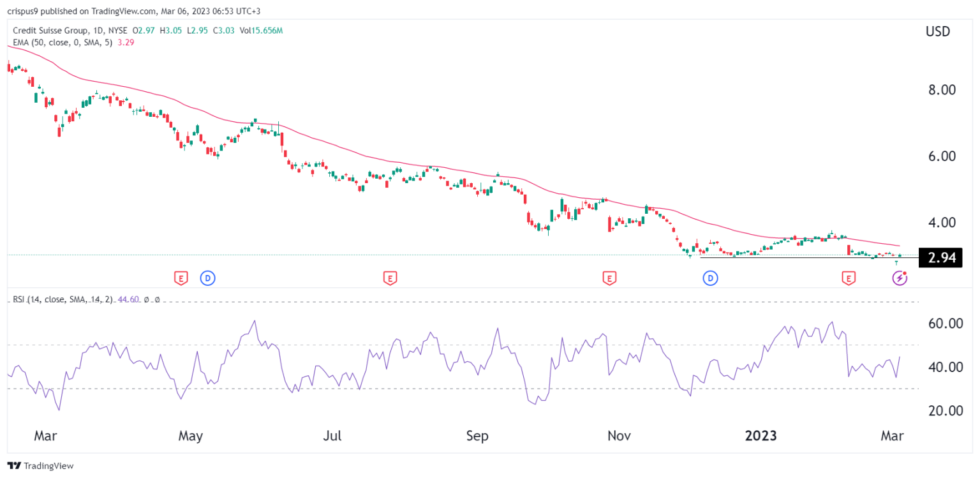Click the Sep label on time axis
The width and height of the screenshot is (980, 478).
[x=477, y=436]
